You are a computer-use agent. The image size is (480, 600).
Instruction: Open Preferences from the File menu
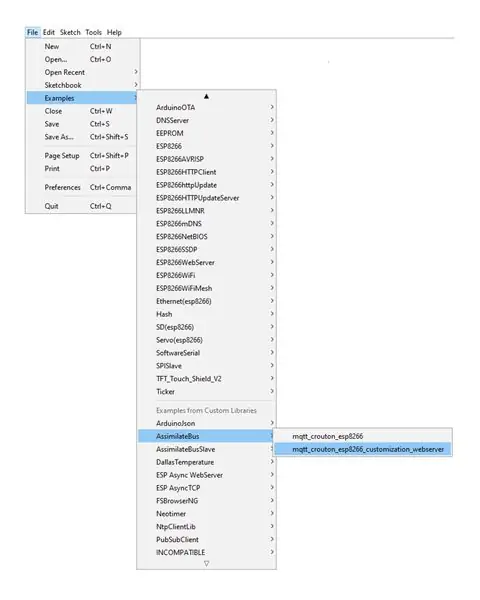click(82, 187)
